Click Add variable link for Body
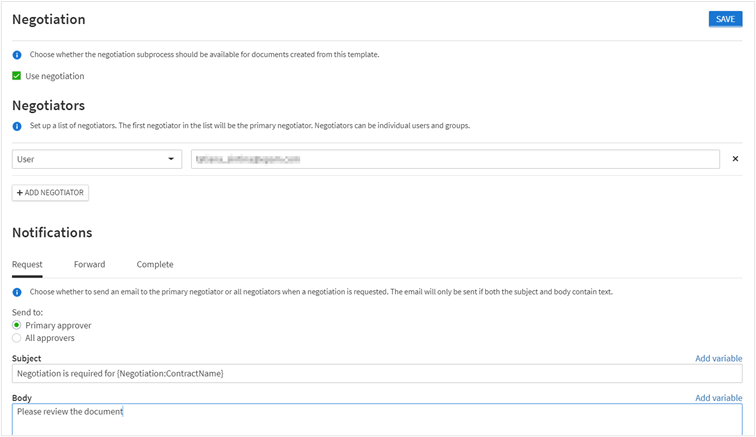The width and height of the screenshot is (756, 437). [x=718, y=398]
